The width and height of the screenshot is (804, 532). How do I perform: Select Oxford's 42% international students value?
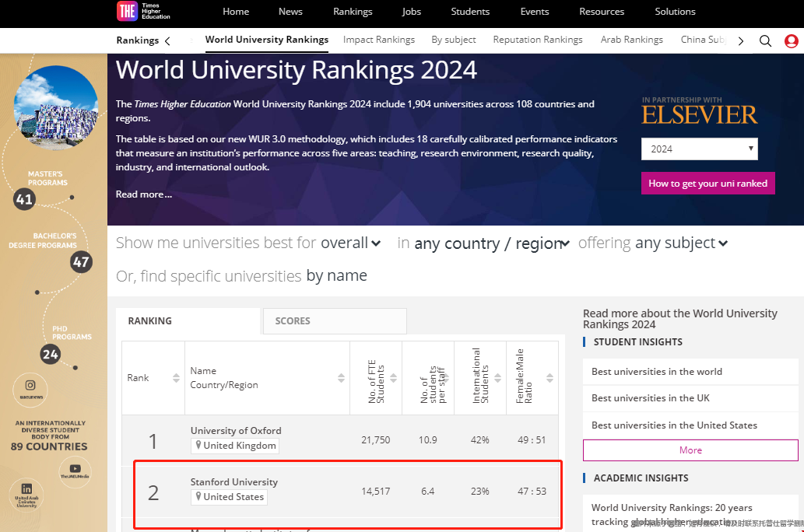click(x=480, y=439)
